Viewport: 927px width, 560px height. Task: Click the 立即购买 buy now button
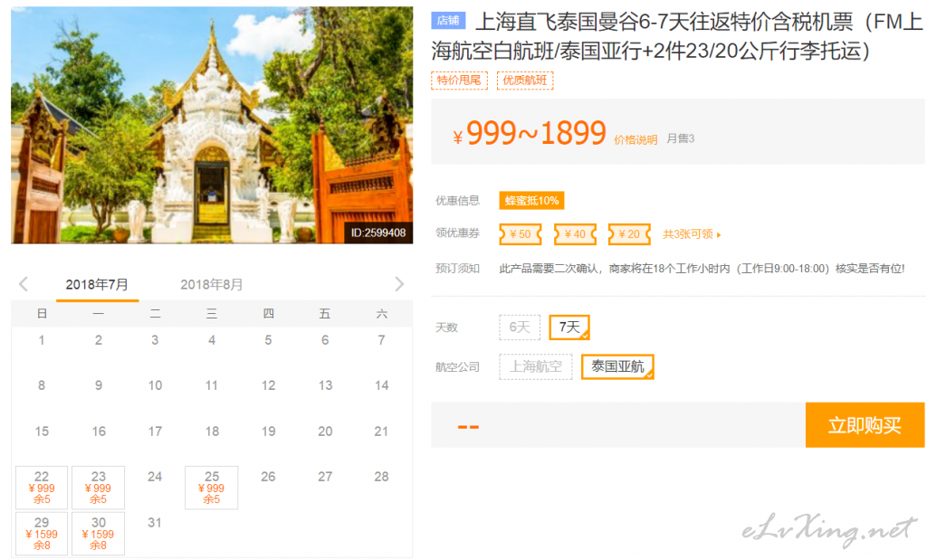pyautogui.click(x=865, y=424)
